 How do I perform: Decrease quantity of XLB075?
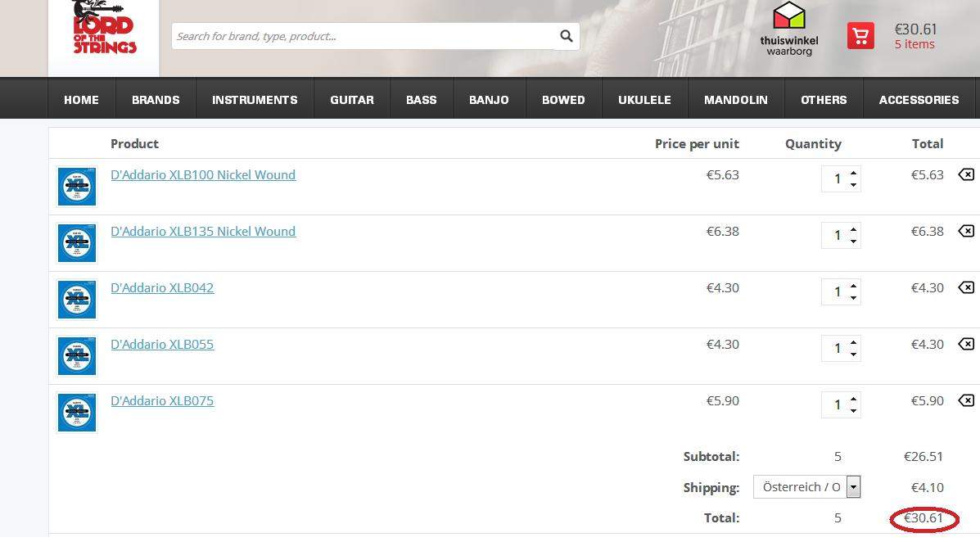tap(853, 411)
